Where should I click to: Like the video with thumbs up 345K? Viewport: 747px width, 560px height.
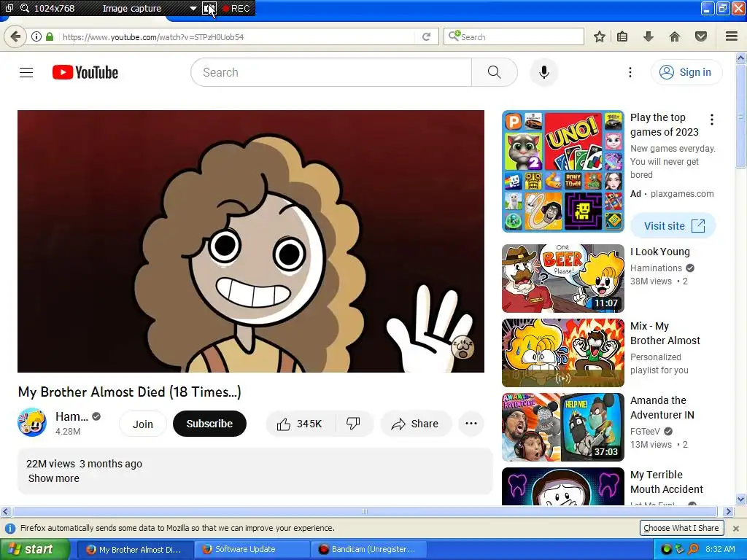(x=300, y=424)
